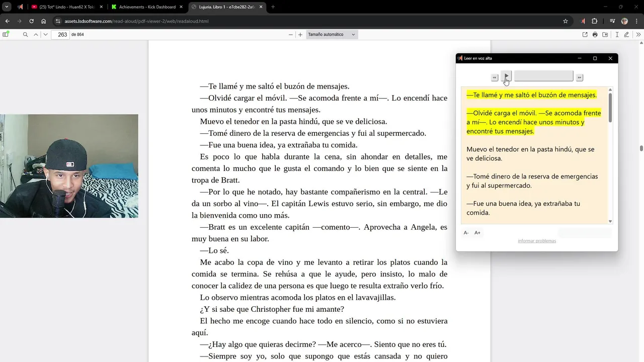Go back in browser history
644x362 pixels.
[x=7, y=21]
